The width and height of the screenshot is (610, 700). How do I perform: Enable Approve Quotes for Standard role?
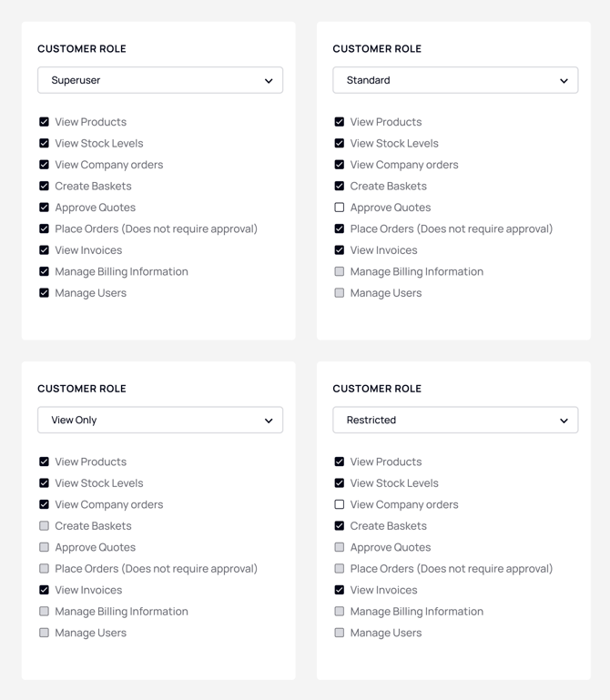(340, 208)
